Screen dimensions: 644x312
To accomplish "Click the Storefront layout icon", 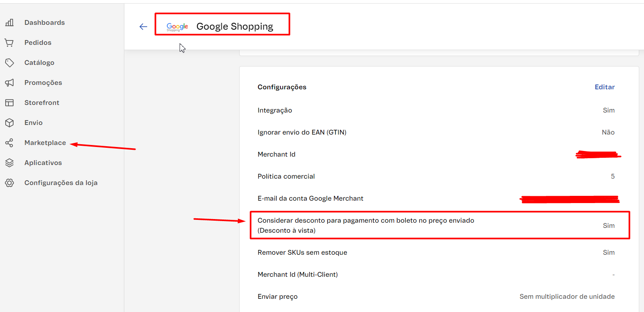I will [x=10, y=103].
